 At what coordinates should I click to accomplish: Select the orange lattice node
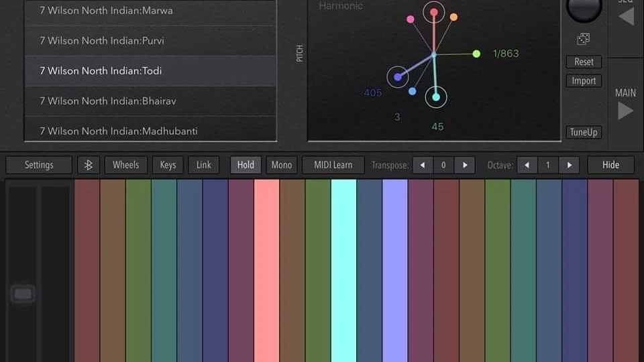(453, 17)
